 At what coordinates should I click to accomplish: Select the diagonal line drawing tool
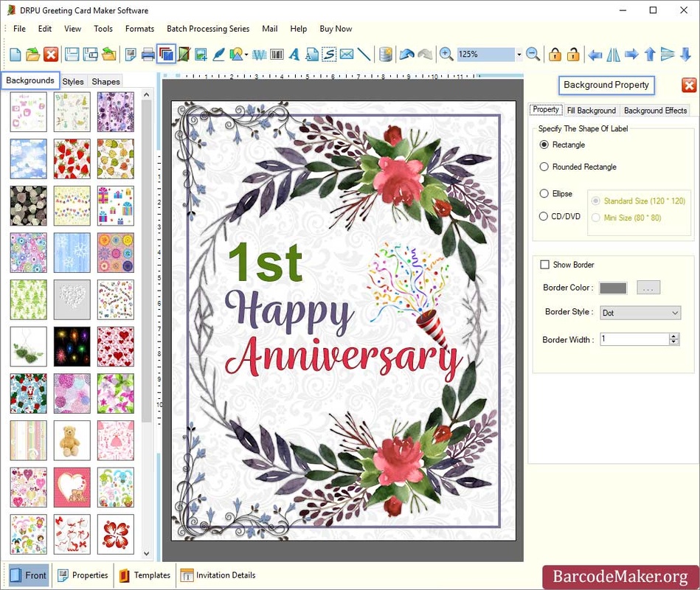click(364, 55)
